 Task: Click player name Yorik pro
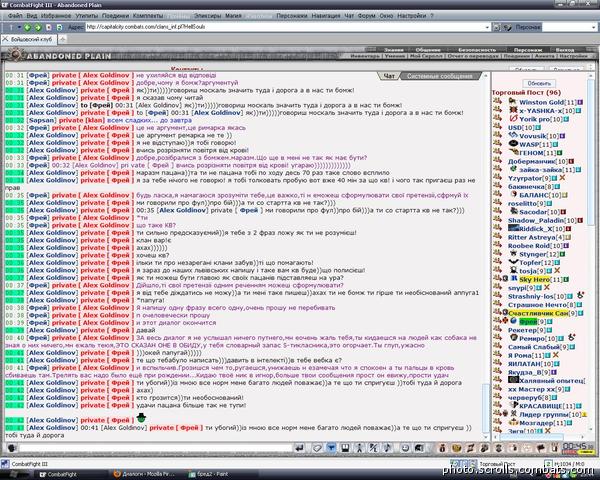535,119
